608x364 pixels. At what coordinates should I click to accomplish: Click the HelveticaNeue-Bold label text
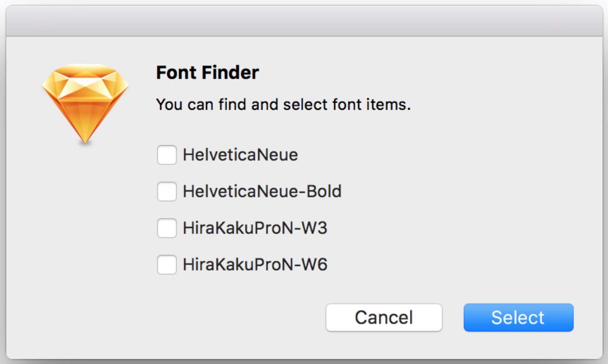coord(261,191)
